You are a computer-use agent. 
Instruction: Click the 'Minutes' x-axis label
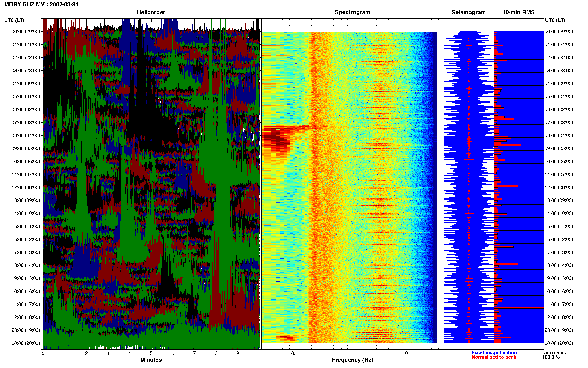point(151,360)
